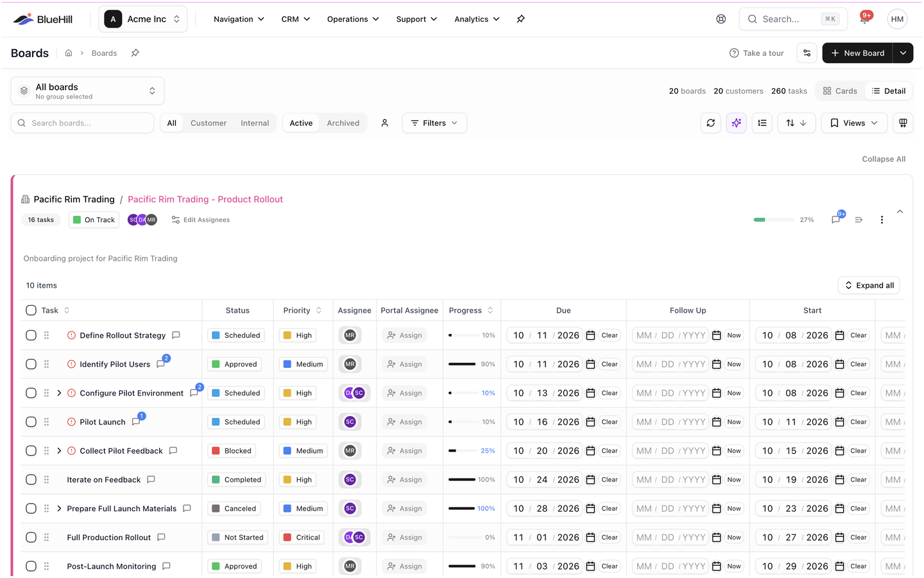Click the my-tasks person filter icon
Screen dimensions: 924x578
pos(385,123)
